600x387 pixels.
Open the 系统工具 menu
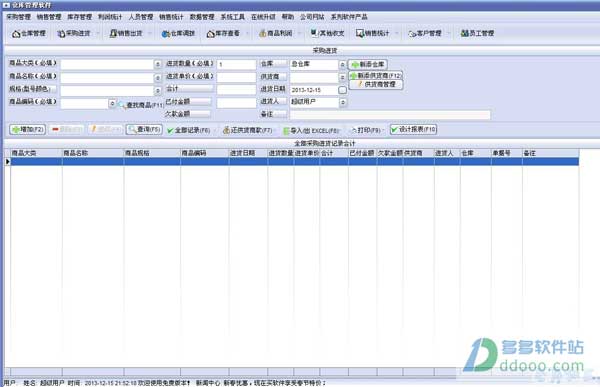click(x=232, y=17)
